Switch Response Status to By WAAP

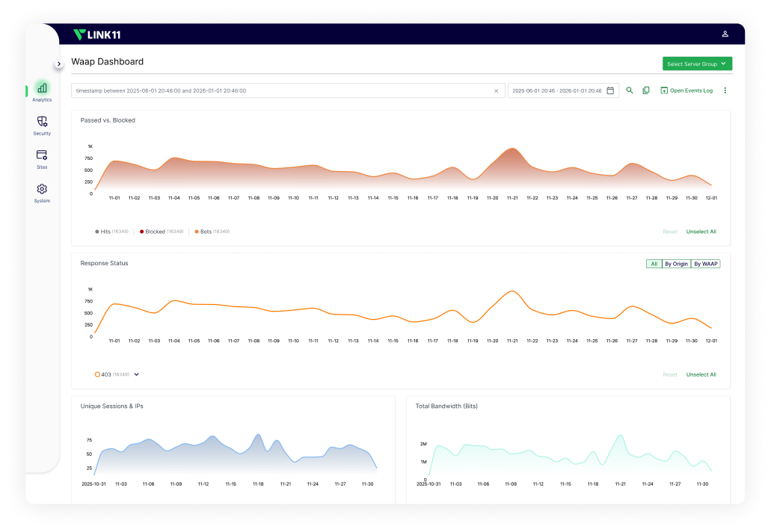point(705,264)
